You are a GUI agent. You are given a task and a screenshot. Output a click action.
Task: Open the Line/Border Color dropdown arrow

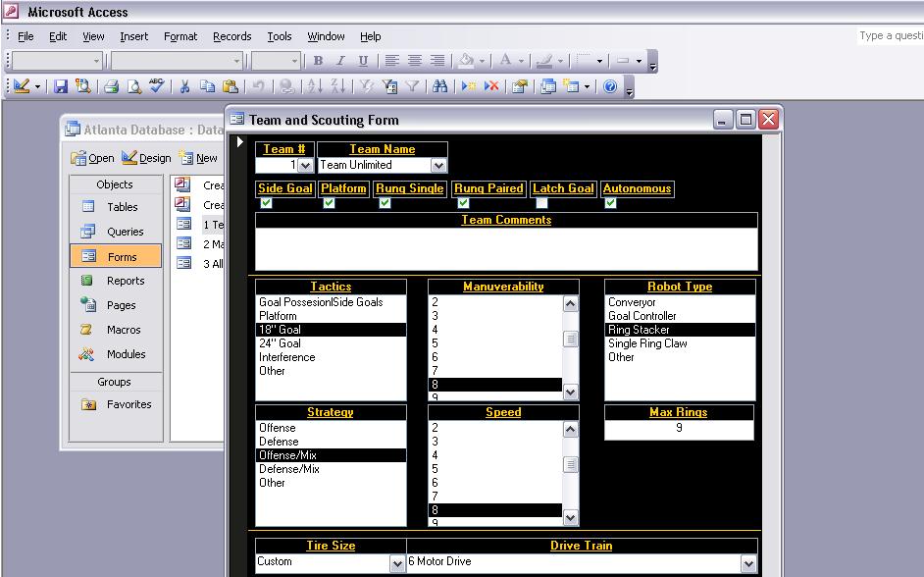[560, 60]
